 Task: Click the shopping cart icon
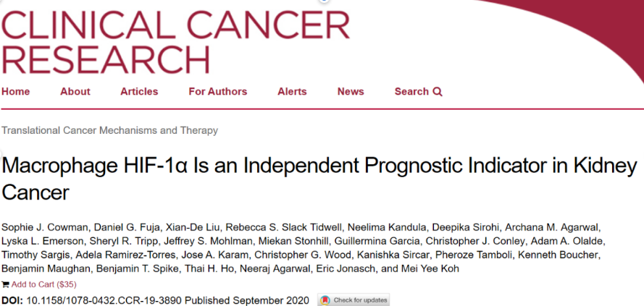(x=5, y=284)
